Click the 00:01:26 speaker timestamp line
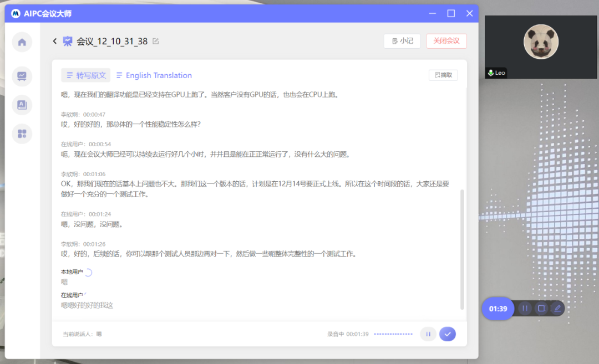 83,244
